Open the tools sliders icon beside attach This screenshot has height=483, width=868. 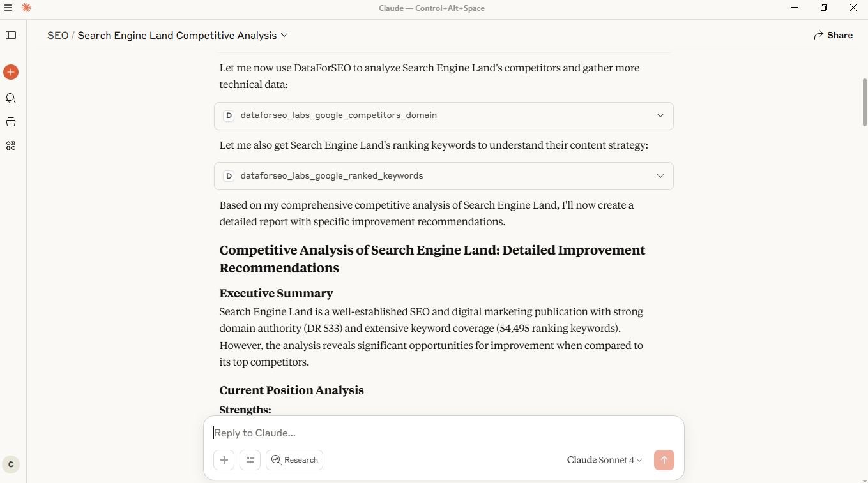click(x=250, y=459)
